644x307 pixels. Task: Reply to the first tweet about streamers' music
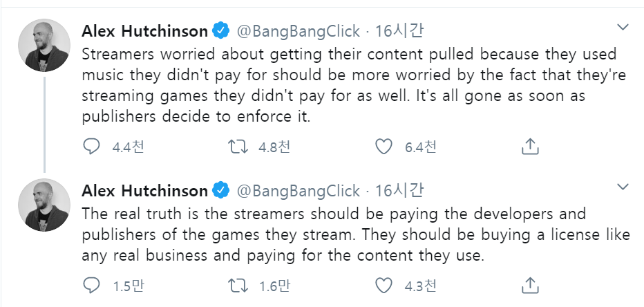pyautogui.click(x=91, y=146)
